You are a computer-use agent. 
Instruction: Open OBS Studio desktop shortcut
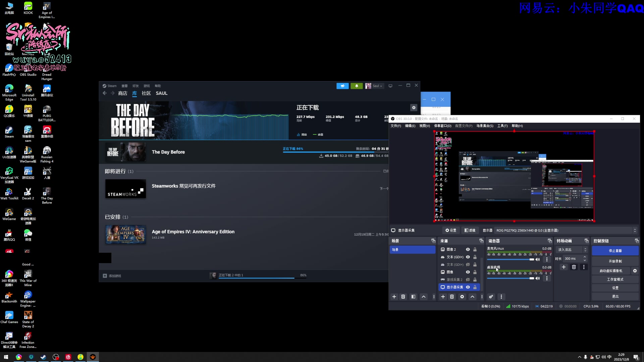pyautogui.click(x=28, y=70)
